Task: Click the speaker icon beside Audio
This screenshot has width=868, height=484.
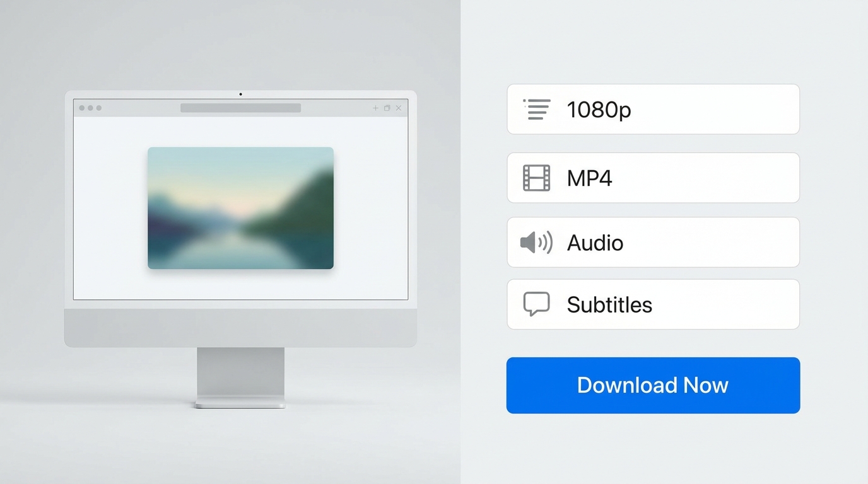Action: pyautogui.click(x=537, y=243)
